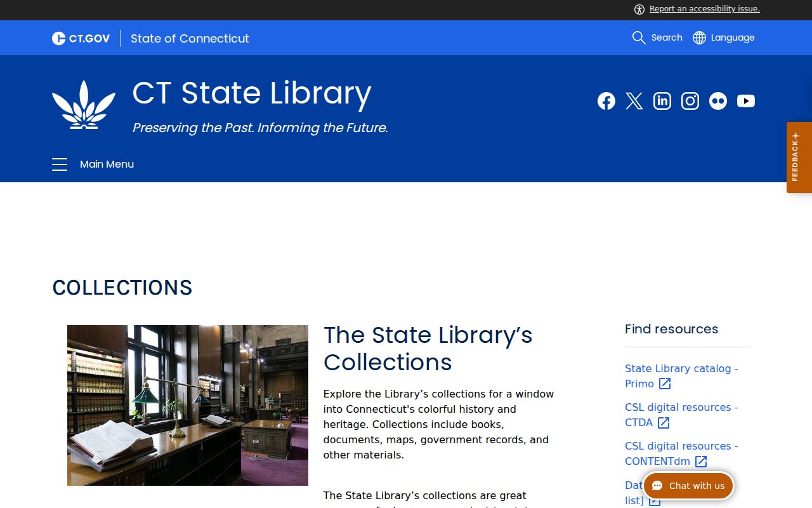812x508 pixels.
Task: Click the accessibility figure icon
Action: [x=639, y=9]
